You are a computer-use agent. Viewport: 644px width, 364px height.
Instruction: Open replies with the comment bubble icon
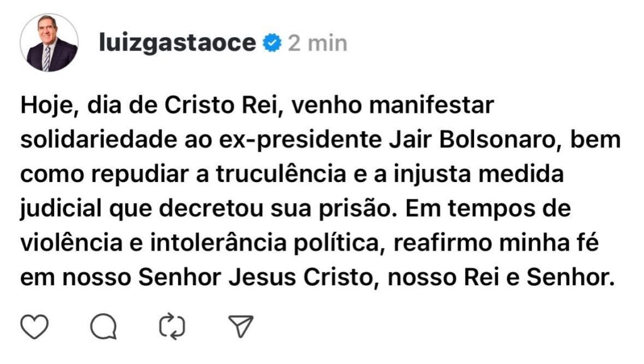coord(103,326)
